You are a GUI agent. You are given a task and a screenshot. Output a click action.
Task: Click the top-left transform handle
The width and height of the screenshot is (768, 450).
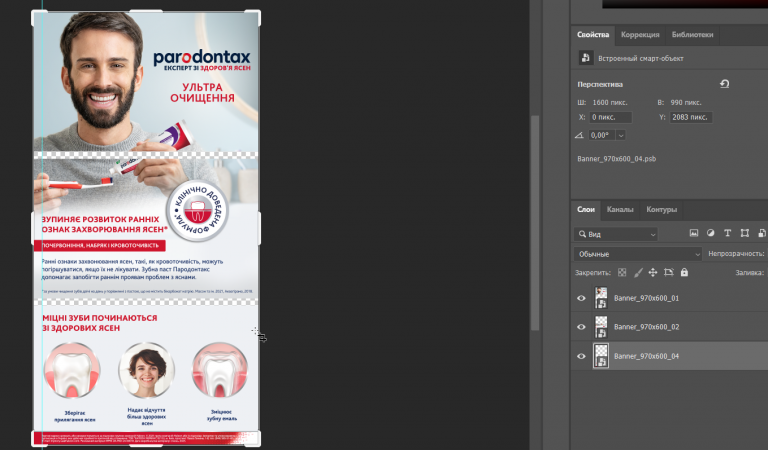tap(39, 18)
